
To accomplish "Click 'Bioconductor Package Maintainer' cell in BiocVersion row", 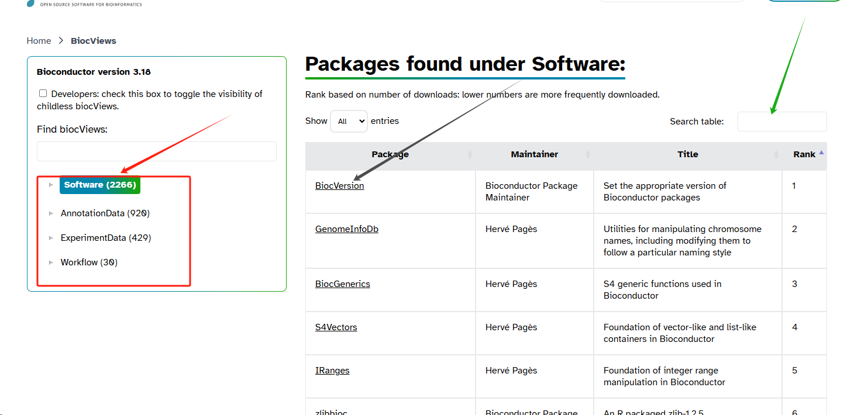I will click(535, 192).
